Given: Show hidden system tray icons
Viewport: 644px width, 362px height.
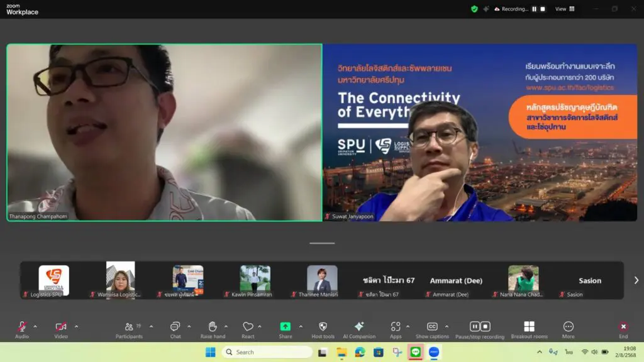Looking at the screenshot, I should coord(540,352).
